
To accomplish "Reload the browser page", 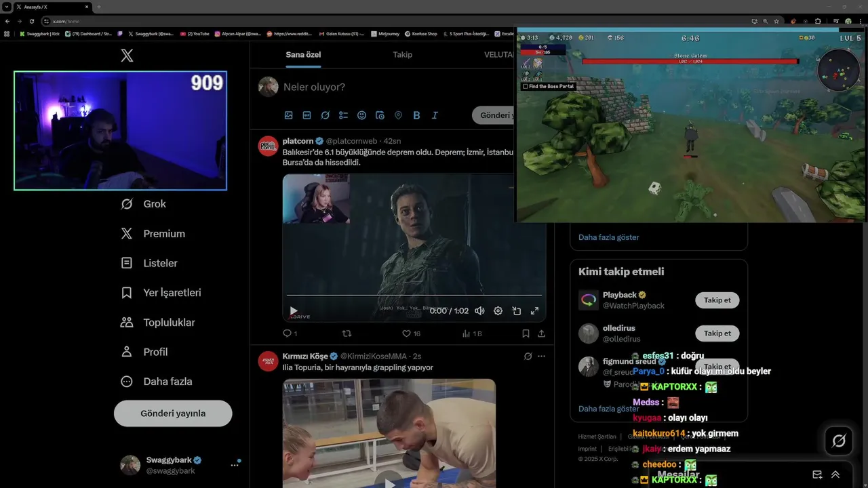I will coord(31,21).
